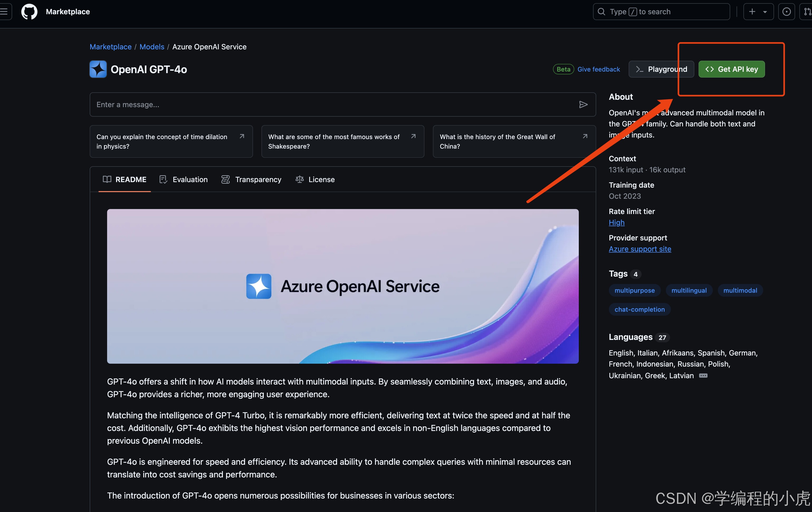Switch to the License tab
Image resolution: width=812 pixels, height=512 pixels.
315,179
